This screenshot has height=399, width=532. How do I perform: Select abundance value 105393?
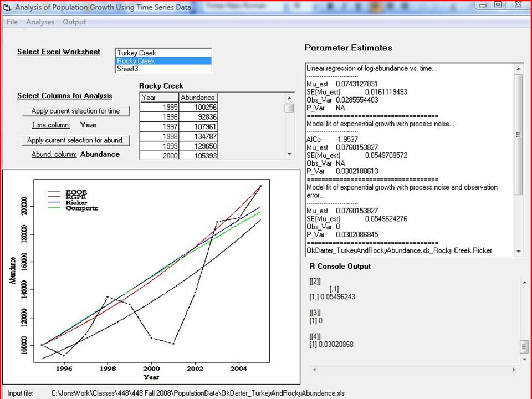point(198,155)
